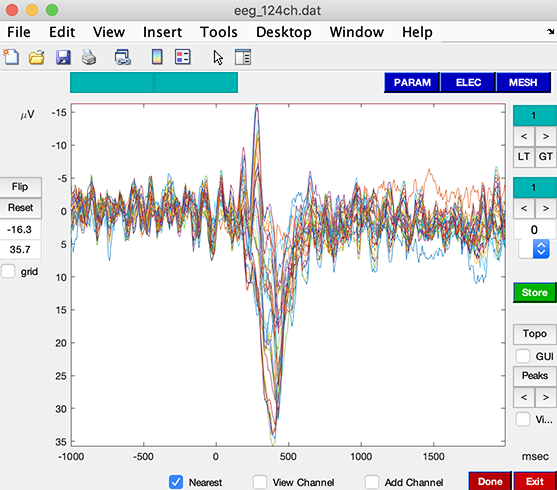Image resolution: width=557 pixels, height=490 pixels.
Task: Tick the View Channel checkbox
Action: tap(260, 482)
